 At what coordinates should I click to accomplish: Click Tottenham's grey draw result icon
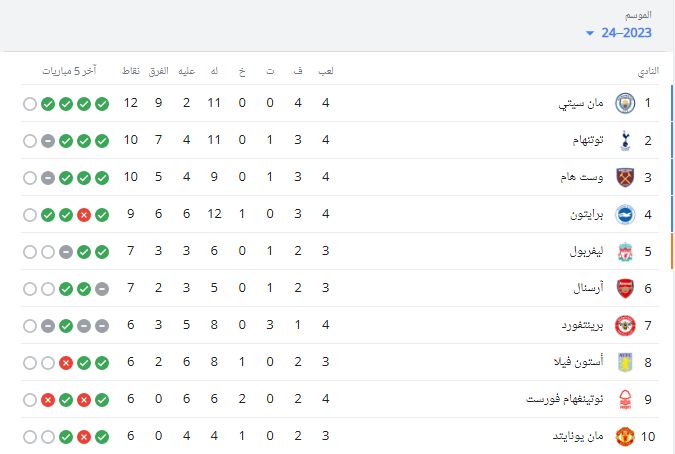pos(48,141)
